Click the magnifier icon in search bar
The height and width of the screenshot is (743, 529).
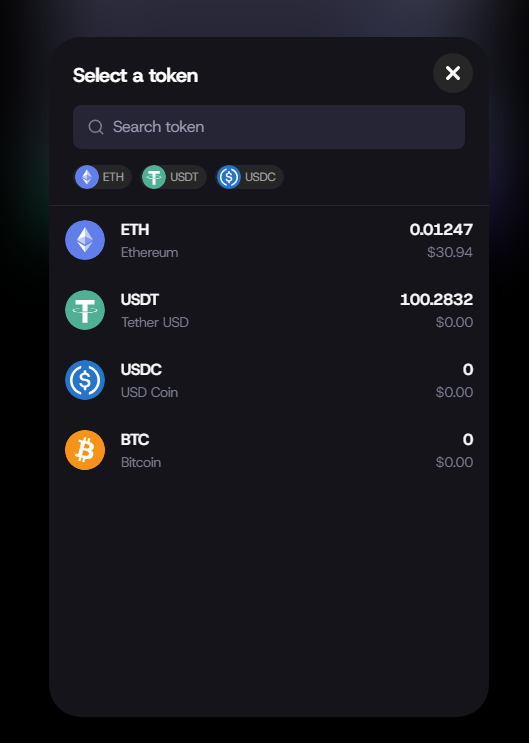point(96,127)
